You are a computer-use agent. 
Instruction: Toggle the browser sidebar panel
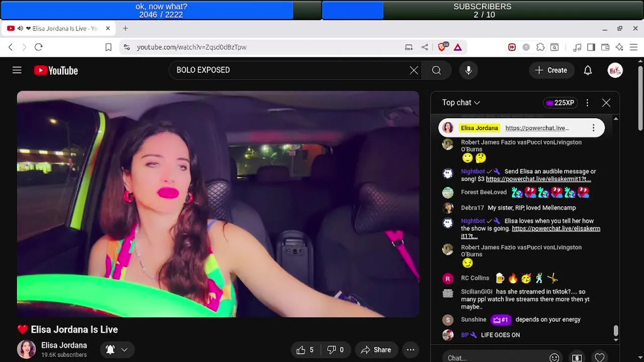[591, 47]
